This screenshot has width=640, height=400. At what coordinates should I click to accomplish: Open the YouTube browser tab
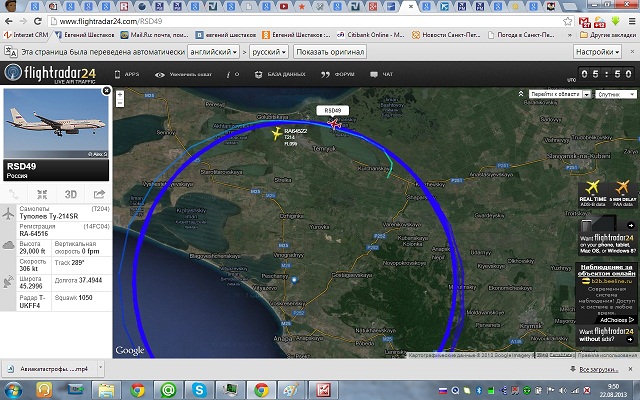(284, 6)
